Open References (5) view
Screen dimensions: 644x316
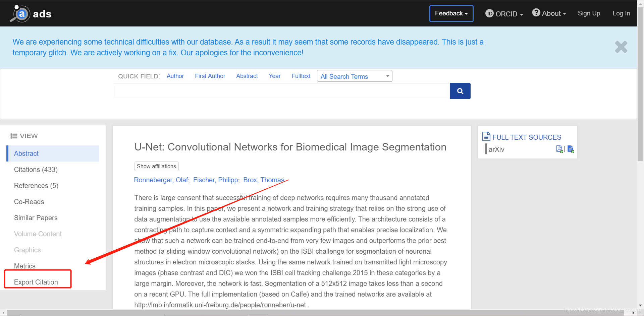(x=36, y=186)
